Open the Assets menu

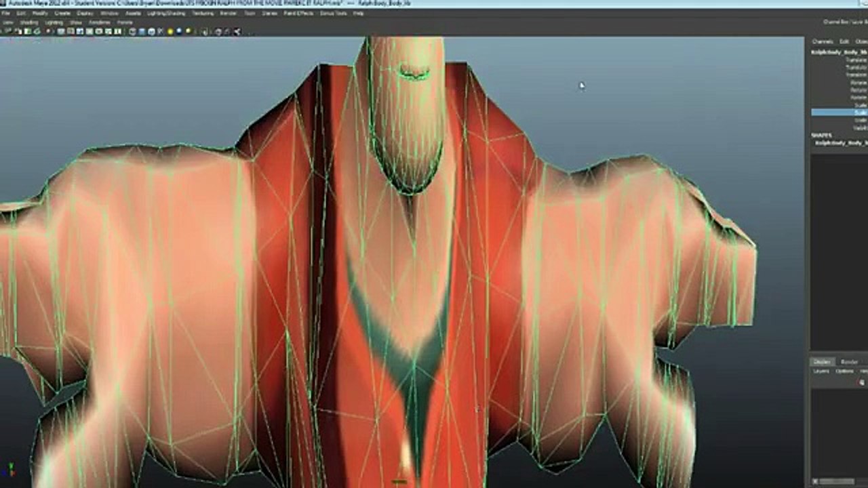point(132,13)
